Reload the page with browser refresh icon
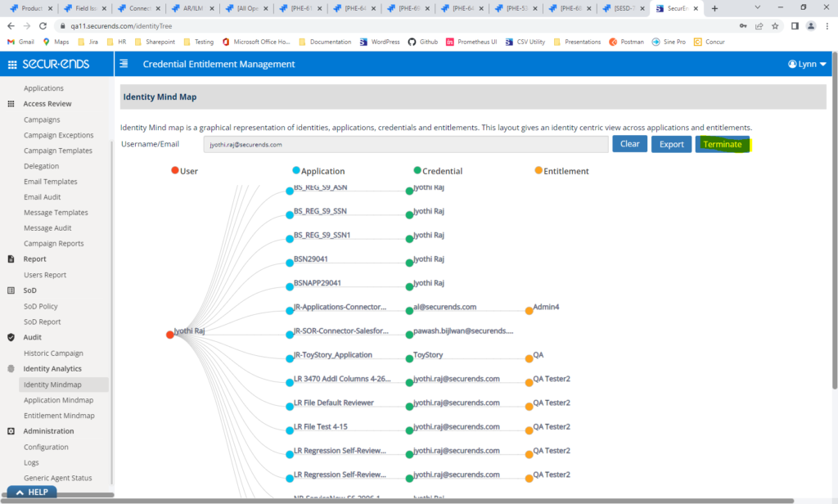Viewport: 838px width, 504px height. 43,25
